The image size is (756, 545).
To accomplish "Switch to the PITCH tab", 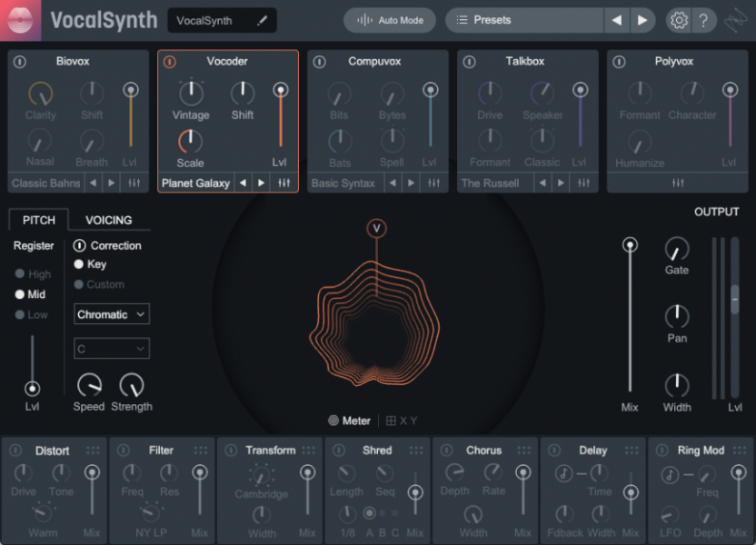I will click(38, 220).
